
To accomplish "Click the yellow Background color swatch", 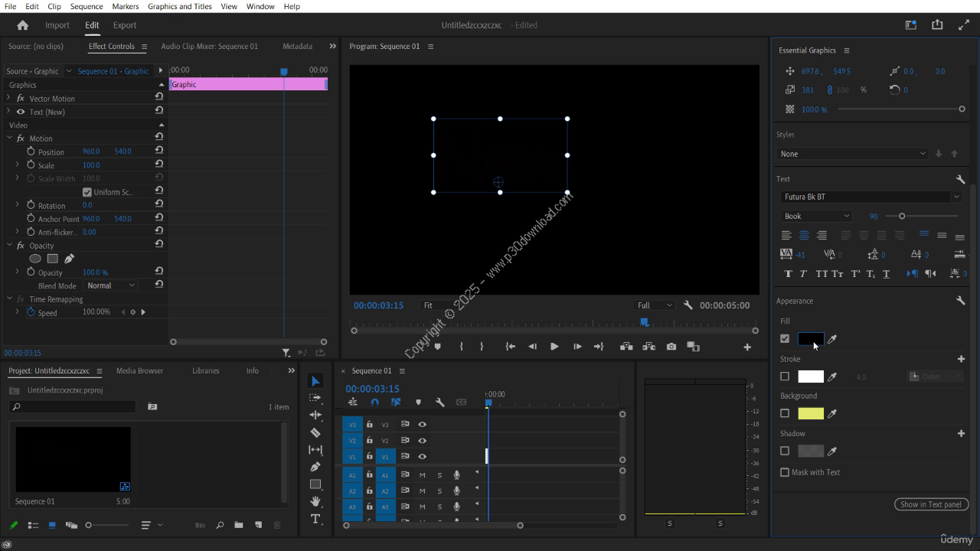I will (811, 414).
